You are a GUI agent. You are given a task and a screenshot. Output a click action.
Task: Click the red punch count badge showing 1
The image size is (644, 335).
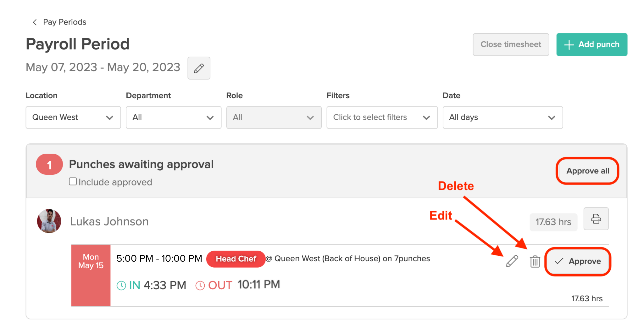coord(49,164)
